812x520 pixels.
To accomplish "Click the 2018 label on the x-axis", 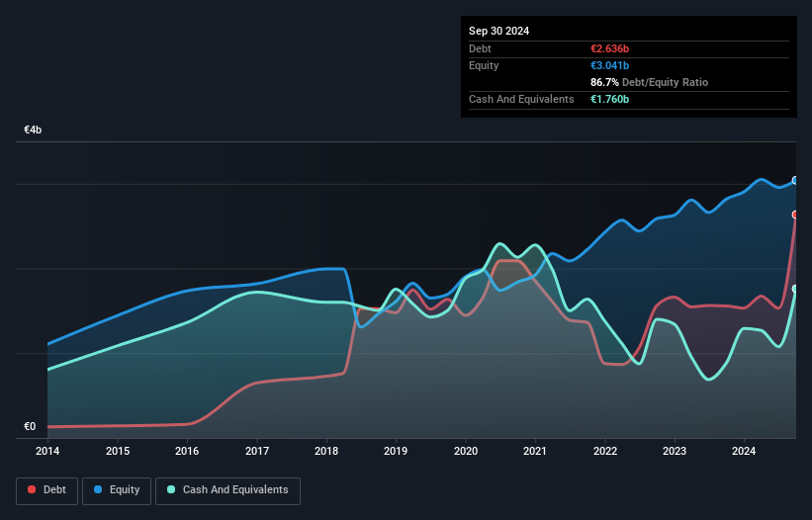I will [326, 452].
